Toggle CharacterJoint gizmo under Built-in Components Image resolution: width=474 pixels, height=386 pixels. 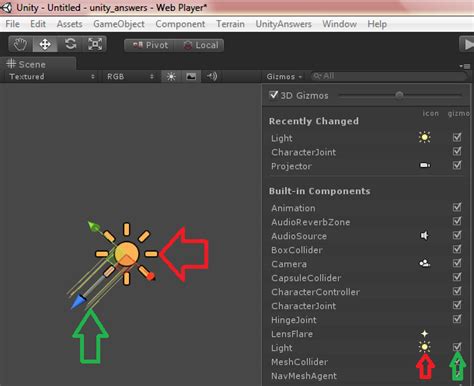[457, 305]
